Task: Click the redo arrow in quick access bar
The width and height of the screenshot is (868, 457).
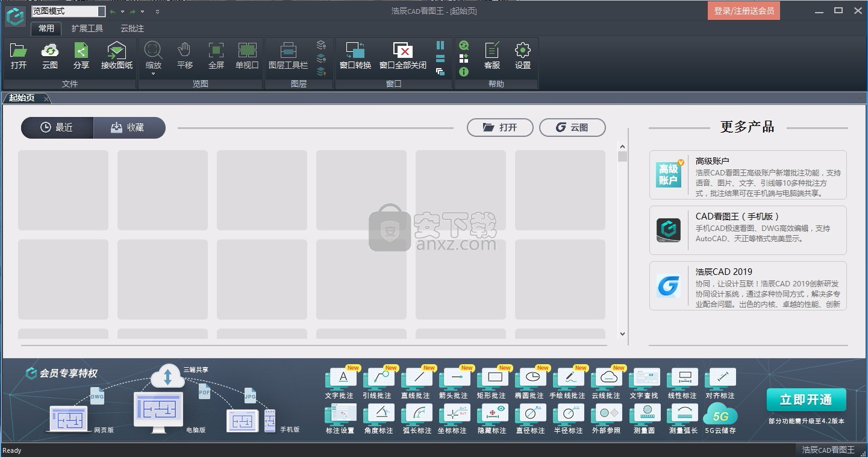Action: tap(133, 11)
